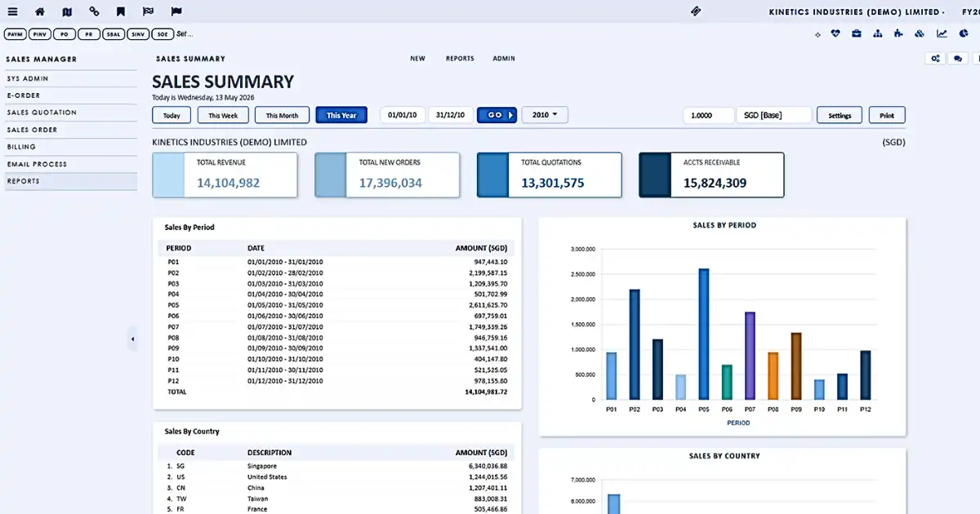Click the Print button

pyautogui.click(x=887, y=115)
